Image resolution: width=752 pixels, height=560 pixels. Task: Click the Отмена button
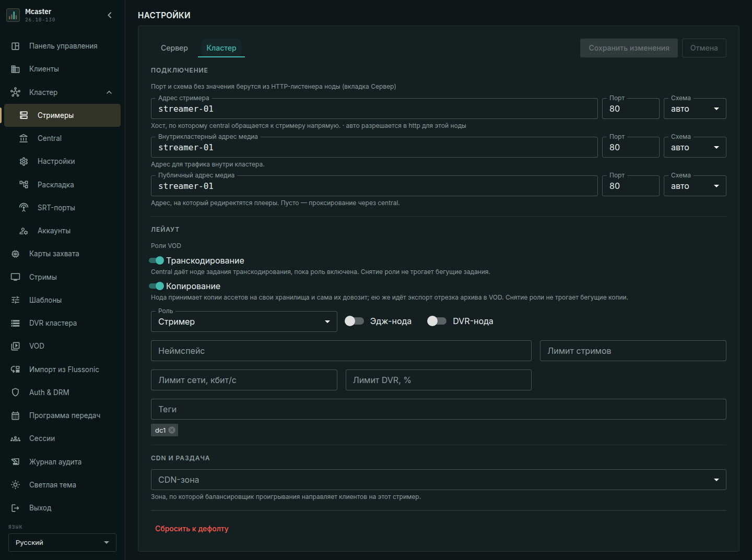point(704,48)
